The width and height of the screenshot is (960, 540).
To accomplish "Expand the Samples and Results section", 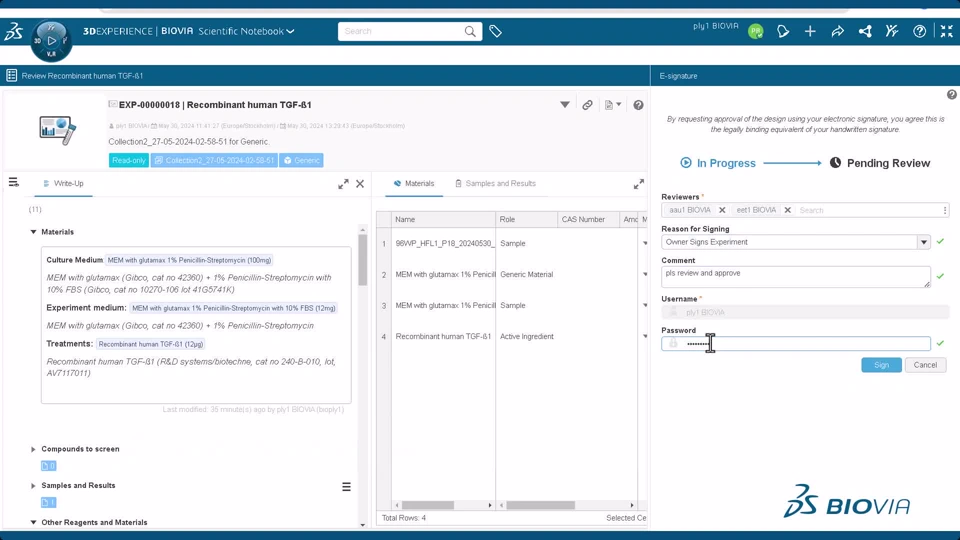I will [33, 486].
